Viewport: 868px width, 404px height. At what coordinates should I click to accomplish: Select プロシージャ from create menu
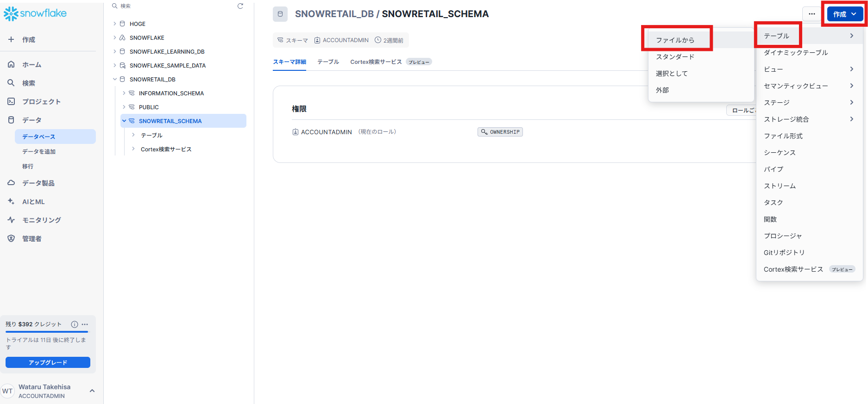click(x=809, y=236)
